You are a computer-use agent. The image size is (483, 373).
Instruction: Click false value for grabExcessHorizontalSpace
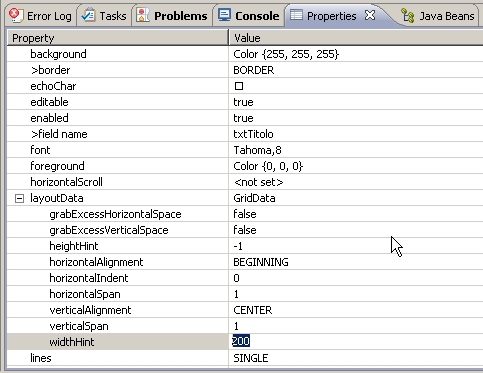coord(245,214)
